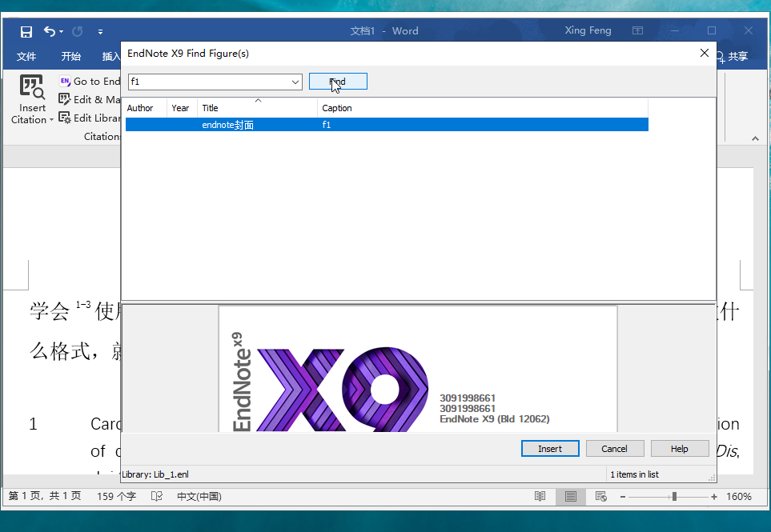Click the 160% zoom level
The image size is (771, 532).
[738, 497]
